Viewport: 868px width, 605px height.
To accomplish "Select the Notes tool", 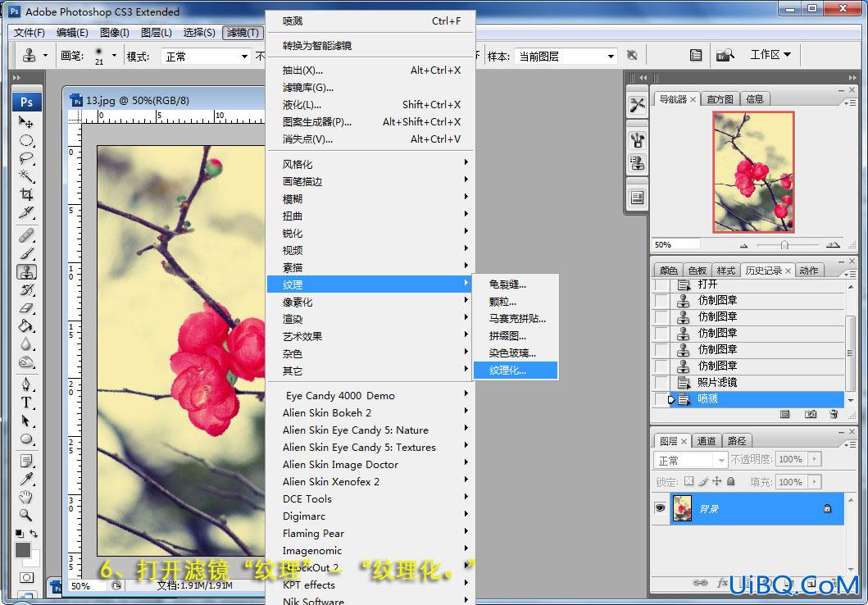I will tap(26, 461).
